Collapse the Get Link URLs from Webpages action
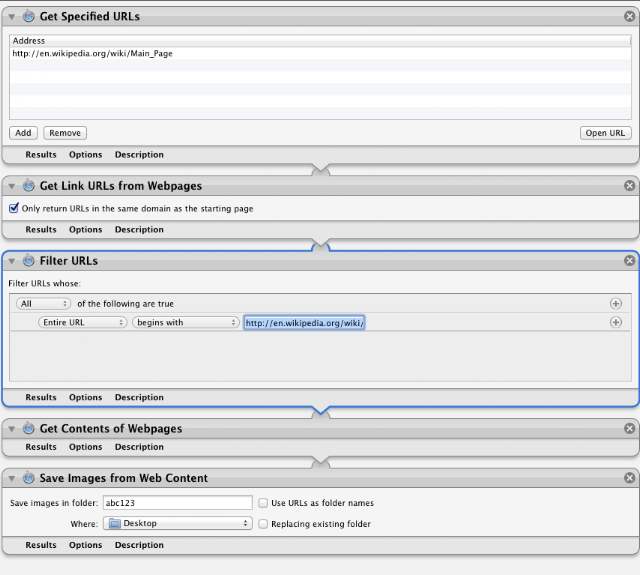The width and height of the screenshot is (640, 575). pyautogui.click(x=12, y=186)
